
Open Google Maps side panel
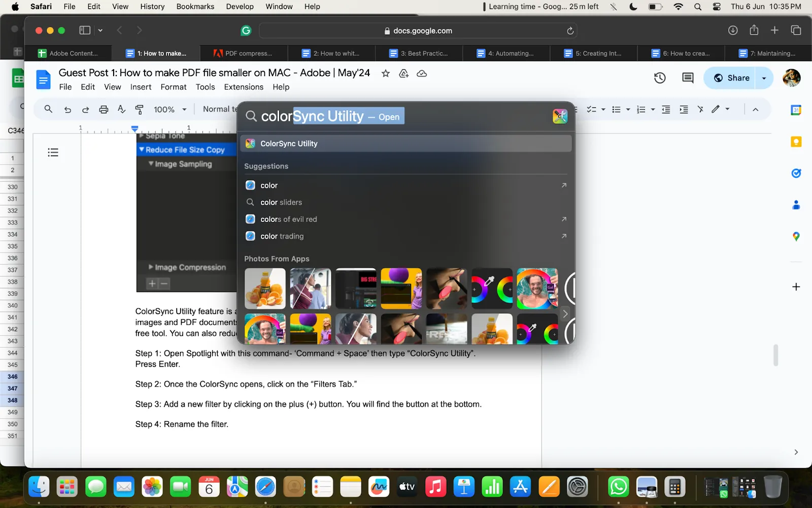(796, 237)
